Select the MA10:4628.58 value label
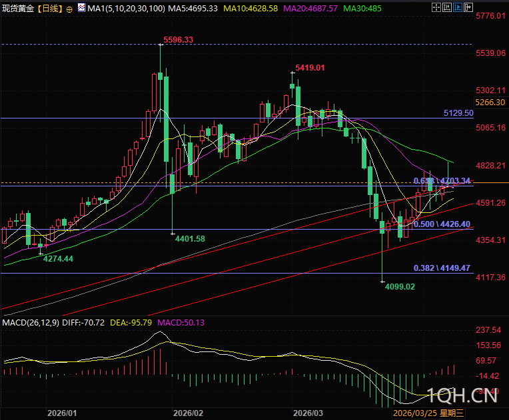 tap(251, 9)
